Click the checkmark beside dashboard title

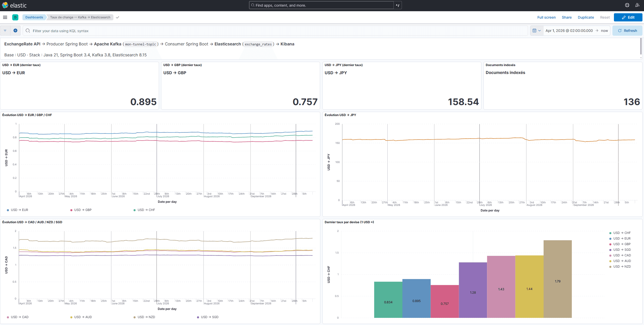click(x=117, y=17)
